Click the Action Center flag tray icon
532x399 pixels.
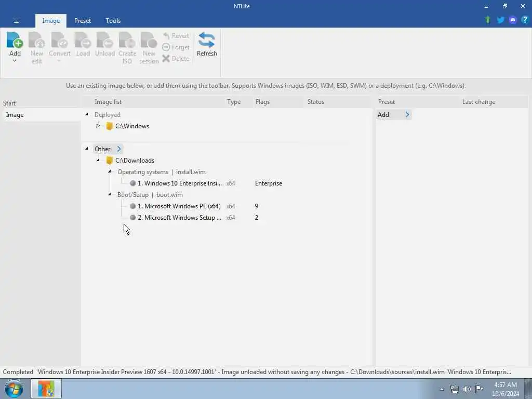pyautogui.click(x=479, y=389)
